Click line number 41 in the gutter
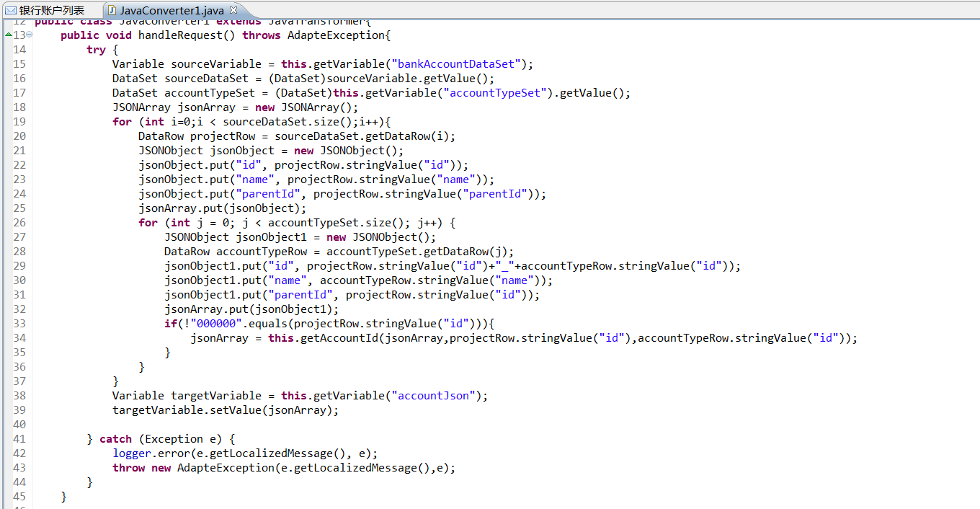980x509 pixels. 19,439
